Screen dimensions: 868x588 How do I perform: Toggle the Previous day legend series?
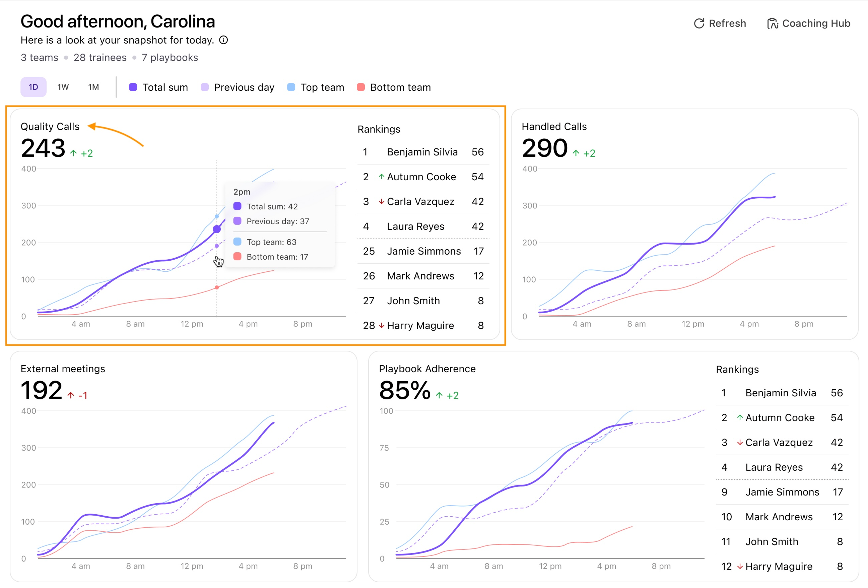coord(238,87)
